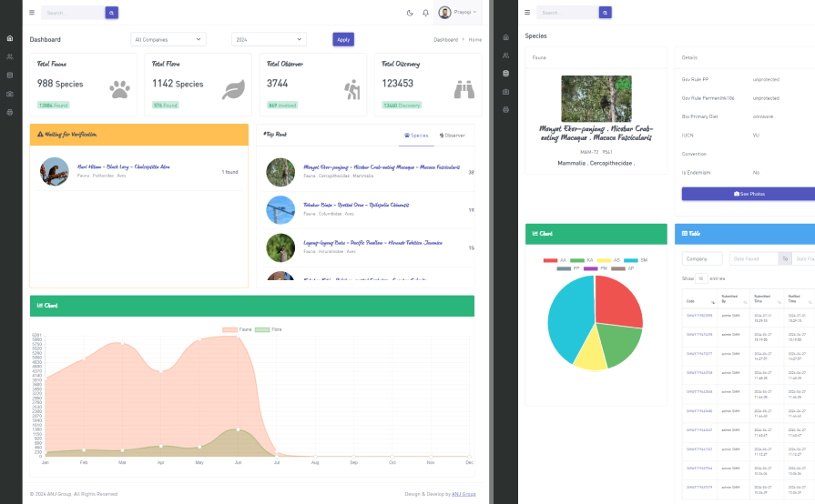815x504 pixels.
Task: Open the Prayogi user profile menu
Action: coord(457,13)
